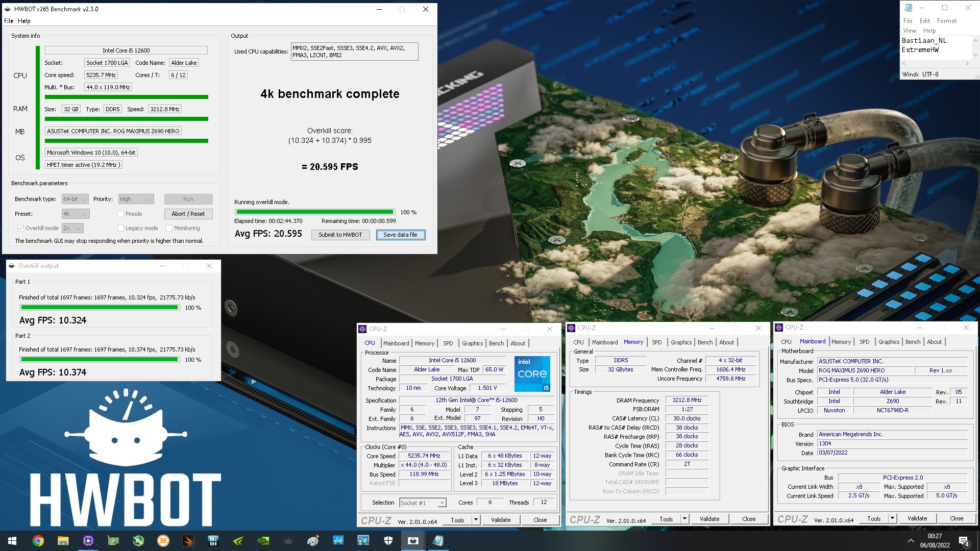
Task: Enable the Pmode checkbox
Action: [120, 214]
